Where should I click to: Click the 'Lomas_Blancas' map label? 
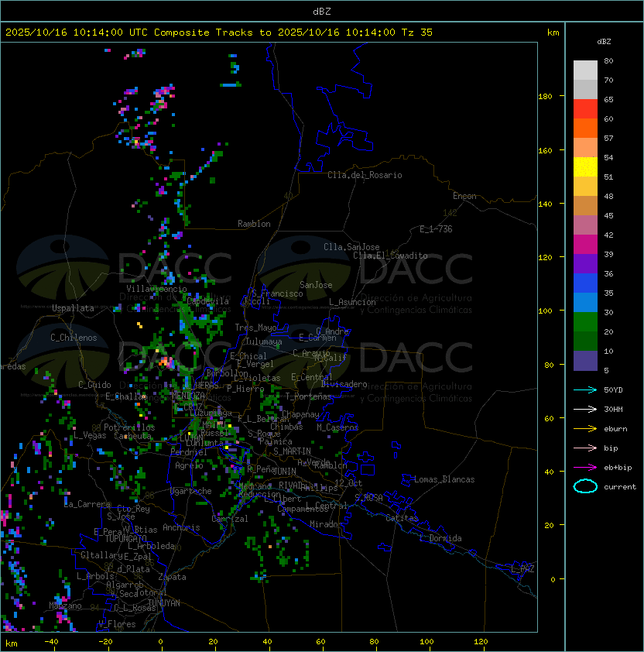(x=444, y=479)
